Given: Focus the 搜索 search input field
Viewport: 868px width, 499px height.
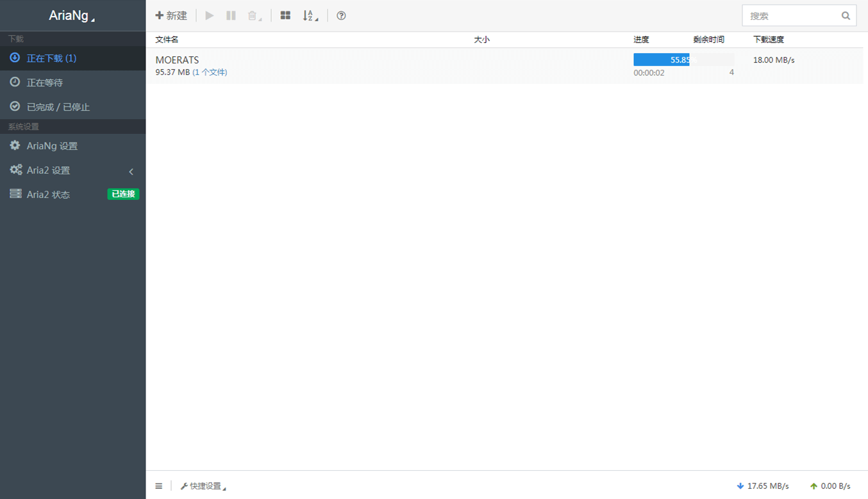Looking at the screenshot, I should click(x=799, y=16).
